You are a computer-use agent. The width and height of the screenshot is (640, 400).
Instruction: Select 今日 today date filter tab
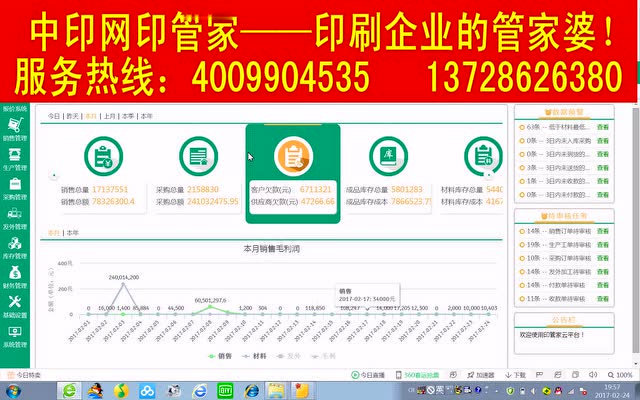coord(54,116)
